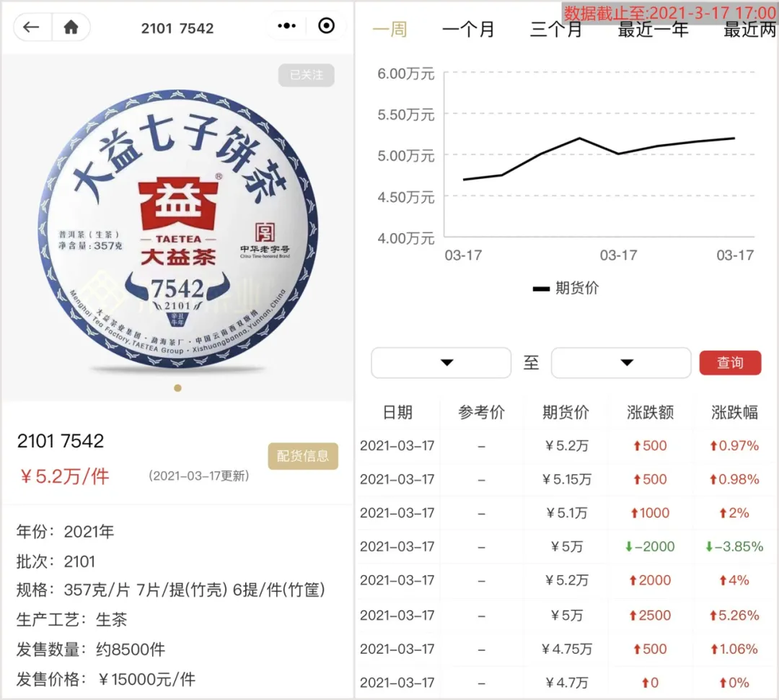Viewport: 779px width, 700px height.
Task: Click the green -2000 change cell
Action: (x=650, y=546)
